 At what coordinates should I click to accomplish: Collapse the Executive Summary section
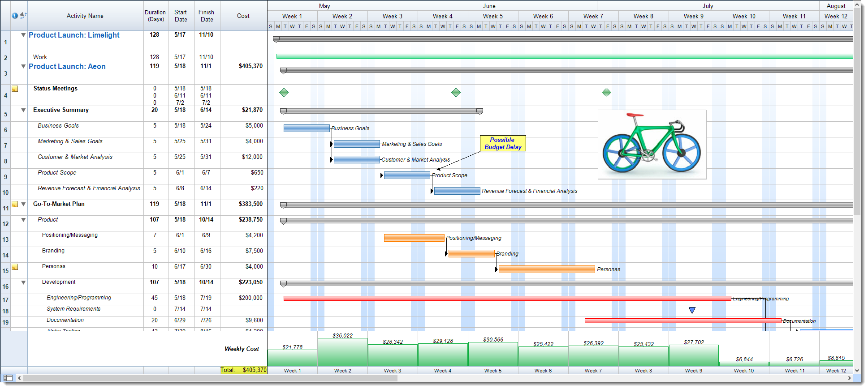coord(23,110)
